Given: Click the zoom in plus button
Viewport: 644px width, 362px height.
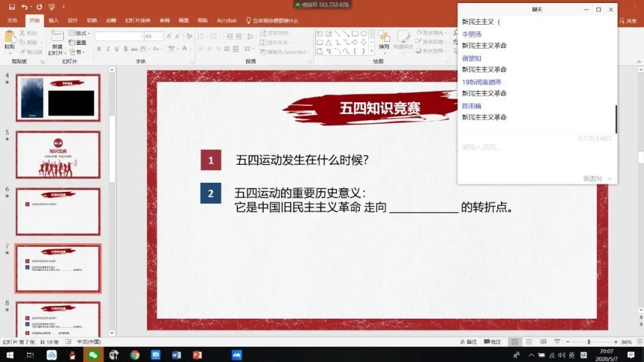Looking at the screenshot, I should 616,342.
